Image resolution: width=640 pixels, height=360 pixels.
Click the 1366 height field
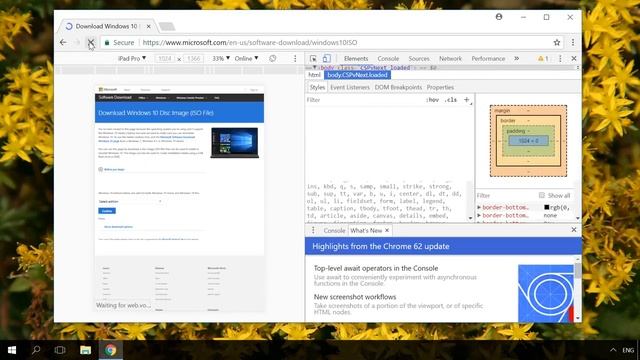coord(193,58)
